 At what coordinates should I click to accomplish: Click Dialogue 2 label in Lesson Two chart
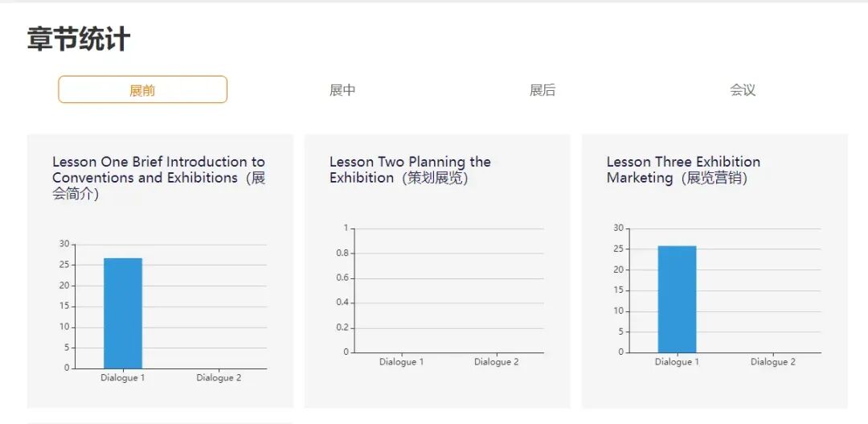(497, 362)
